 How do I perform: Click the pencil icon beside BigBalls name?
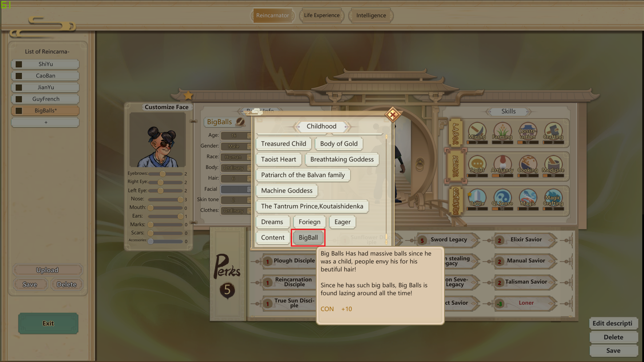240,122
